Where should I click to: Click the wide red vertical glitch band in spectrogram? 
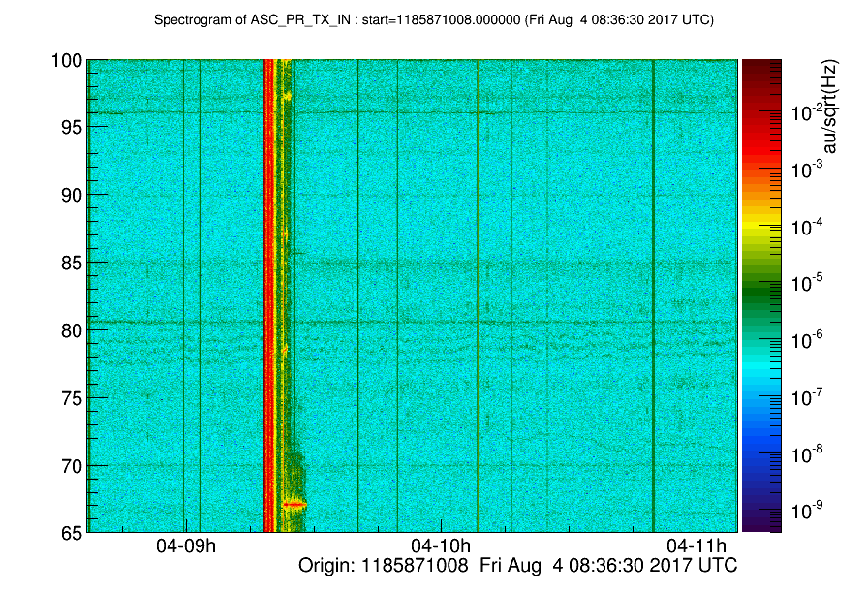268,296
